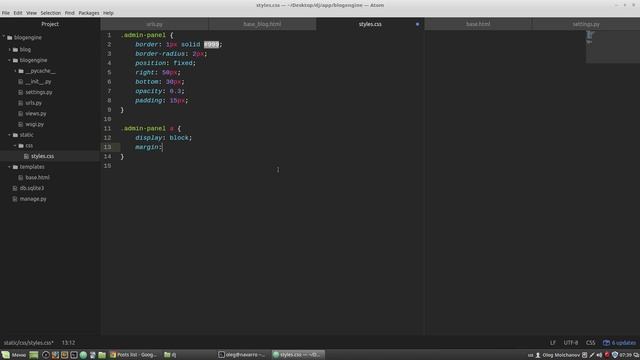This screenshot has height=360, width=640.
Task: Switch to the urls.py tab
Action: coord(154,24)
